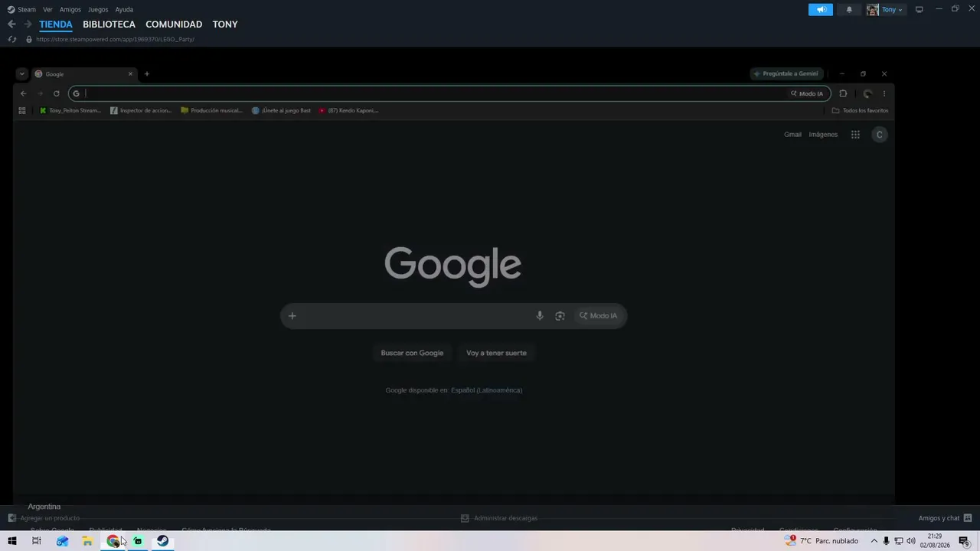Click Pregúntale a Gemini button
This screenshot has width=980, height=551.
(786, 74)
